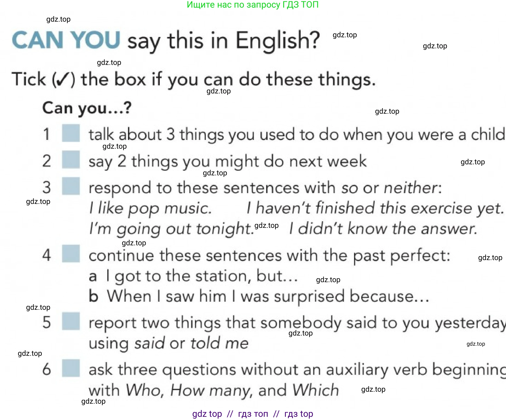Click 'say this in English?' title text
This screenshot has height=420, width=506.
(x=223, y=41)
